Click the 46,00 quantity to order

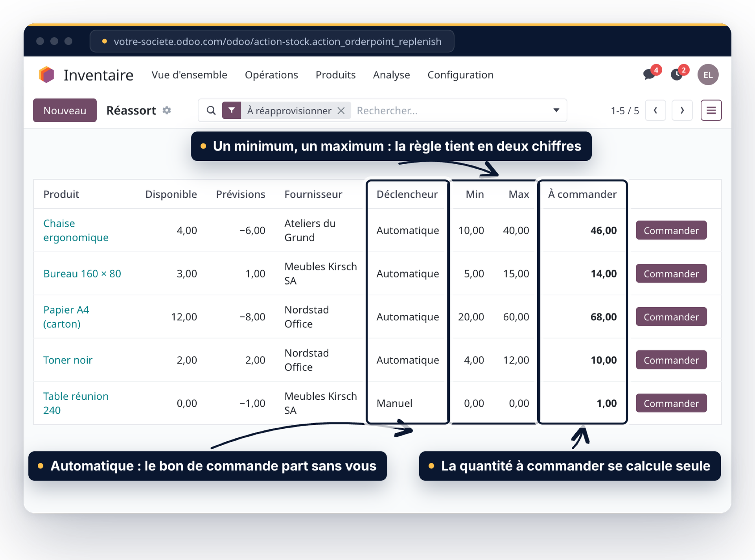[x=604, y=230]
